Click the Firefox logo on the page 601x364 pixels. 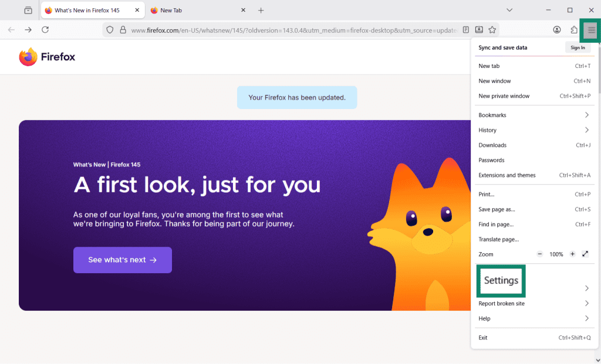[x=47, y=57]
